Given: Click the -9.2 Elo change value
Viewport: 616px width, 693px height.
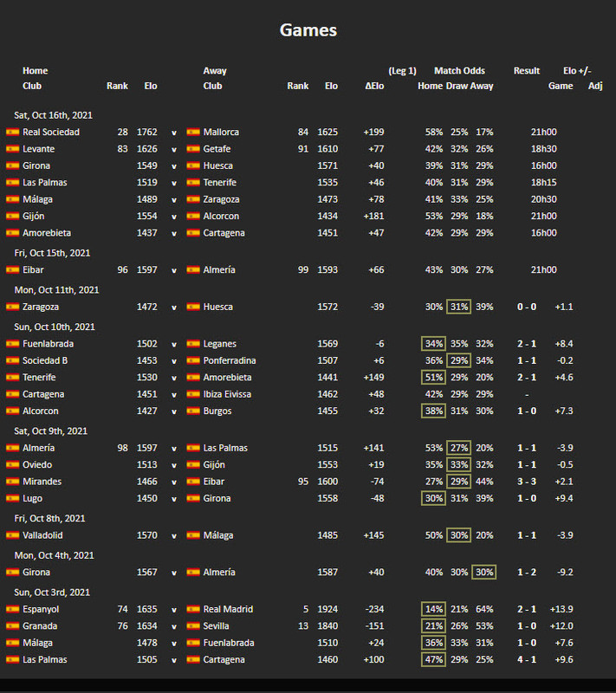Looking at the screenshot, I should [x=565, y=573].
